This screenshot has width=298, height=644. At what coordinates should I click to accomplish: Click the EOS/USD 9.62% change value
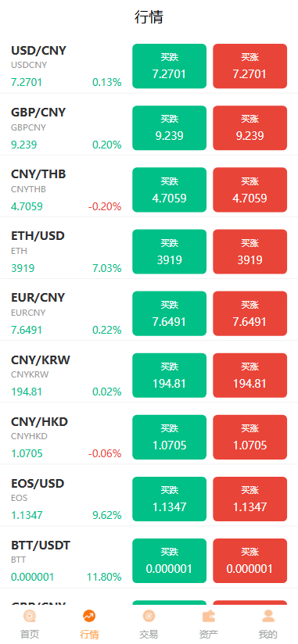(x=107, y=515)
